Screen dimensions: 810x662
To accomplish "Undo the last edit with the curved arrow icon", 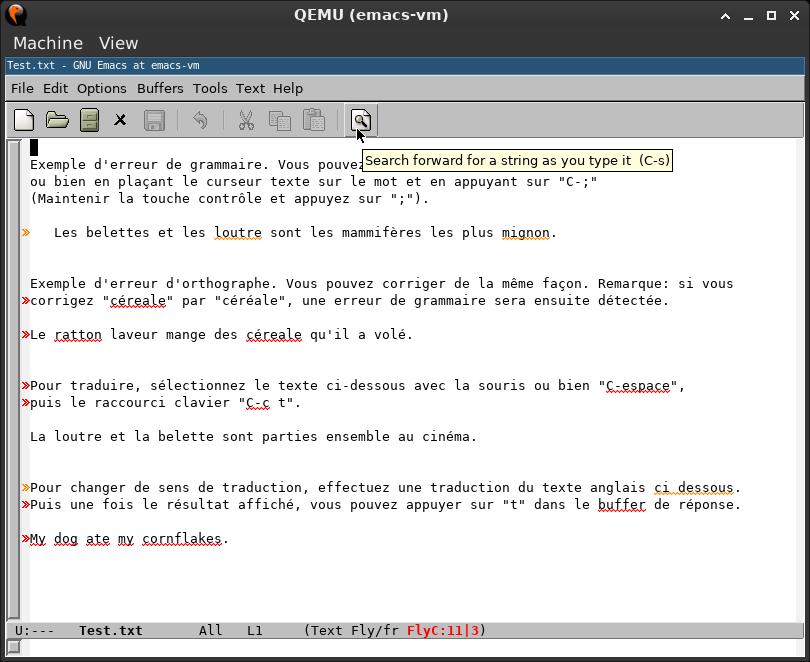I will tap(199, 120).
